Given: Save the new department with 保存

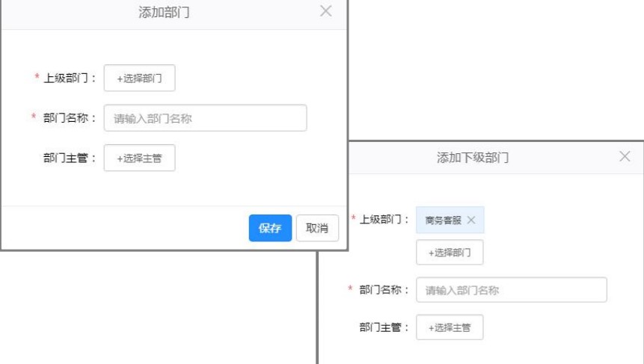Looking at the screenshot, I should (x=270, y=228).
